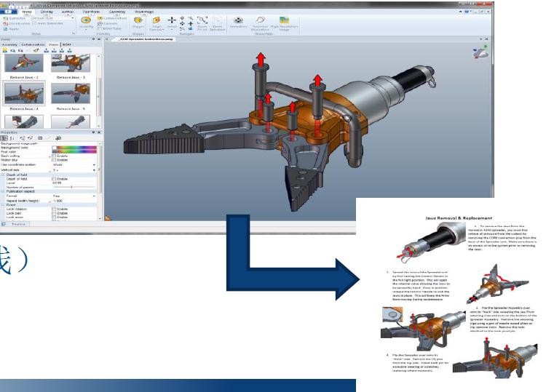Image resolution: width=554 pixels, height=392 pixels.
Task: Click the Pan mode four-arrow icon
Action: pyautogui.click(x=182, y=23)
